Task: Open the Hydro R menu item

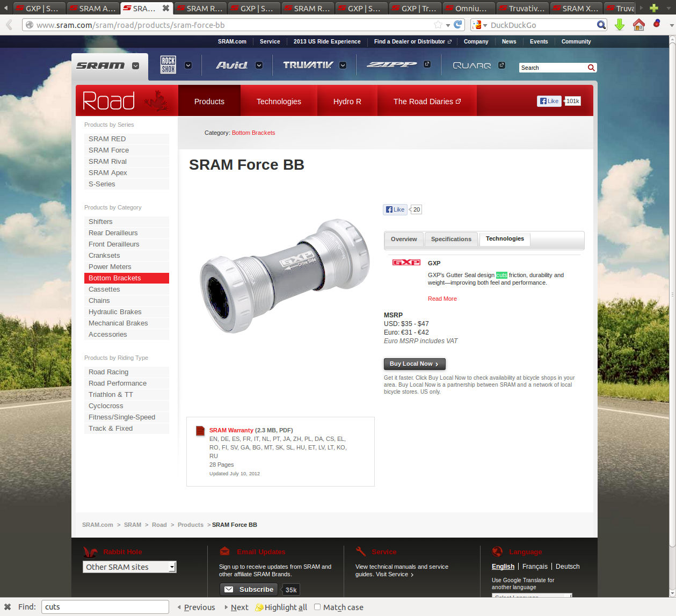Action: pyautogui.click(x=347, y=101)
